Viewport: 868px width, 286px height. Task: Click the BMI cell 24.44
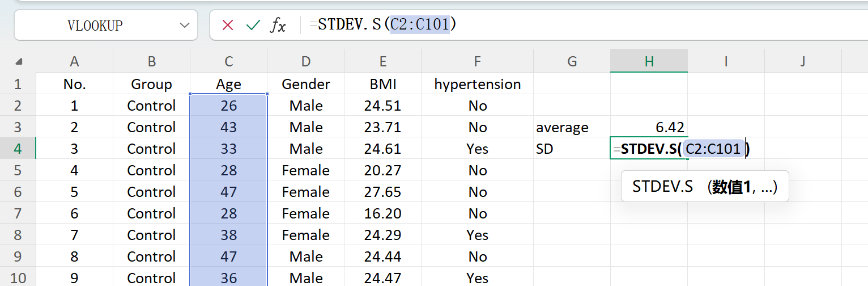(383, 256)
